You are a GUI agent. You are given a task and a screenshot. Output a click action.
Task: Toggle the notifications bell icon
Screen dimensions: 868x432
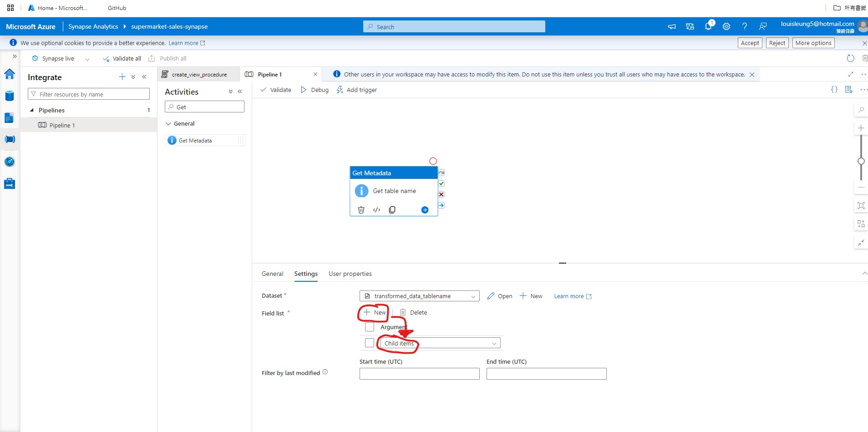[x=708, y=26]
